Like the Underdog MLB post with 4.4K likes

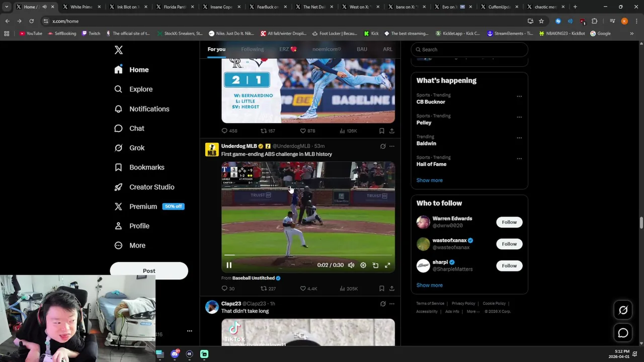(308, 289)
